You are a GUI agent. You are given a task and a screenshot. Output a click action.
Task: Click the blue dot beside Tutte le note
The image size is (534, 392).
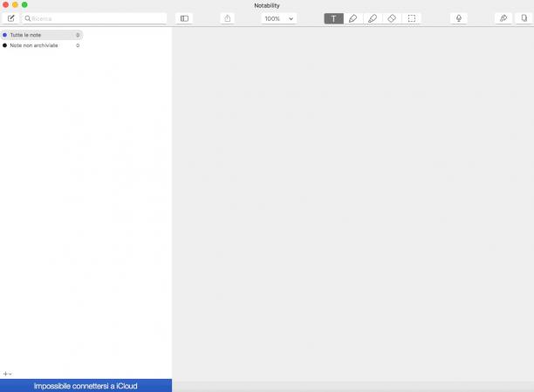coord(4,35)
